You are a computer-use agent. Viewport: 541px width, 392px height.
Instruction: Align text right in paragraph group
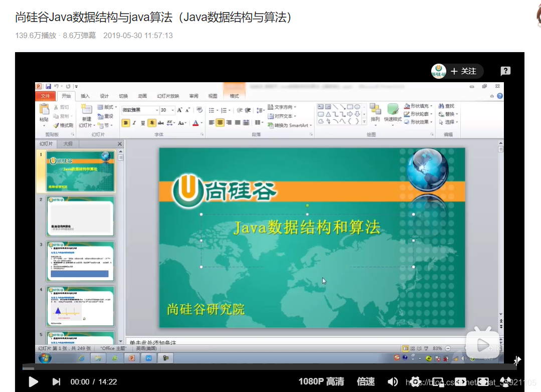click(x=229, y=122)
